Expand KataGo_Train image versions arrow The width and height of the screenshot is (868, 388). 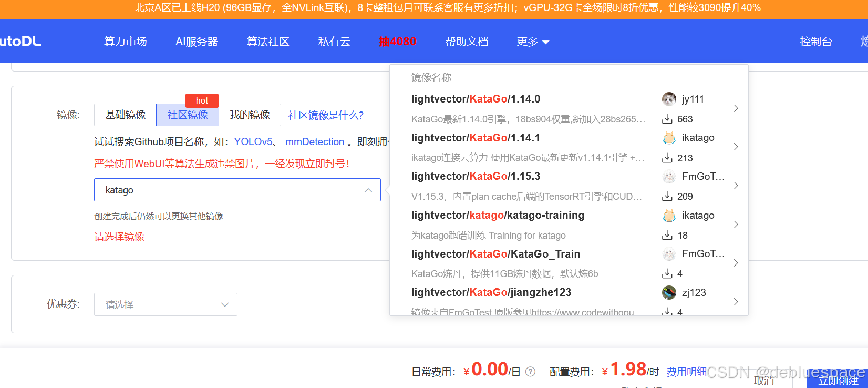click(736, 263)
